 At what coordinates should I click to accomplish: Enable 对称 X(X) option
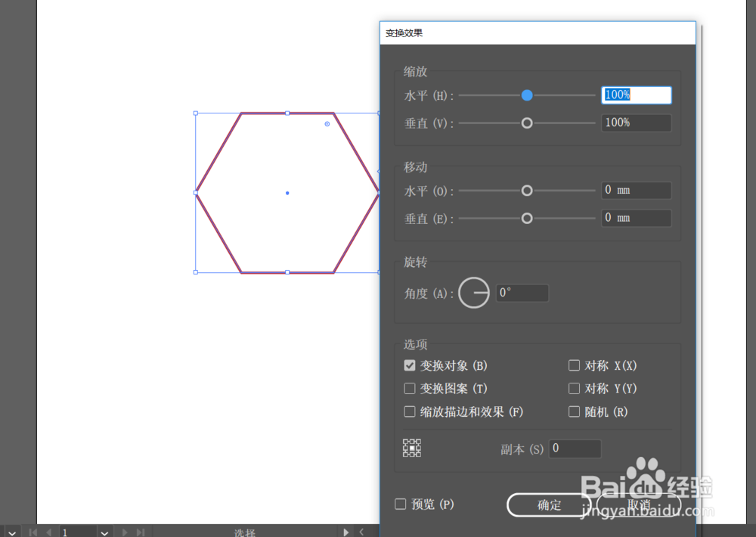pos(575,365)
